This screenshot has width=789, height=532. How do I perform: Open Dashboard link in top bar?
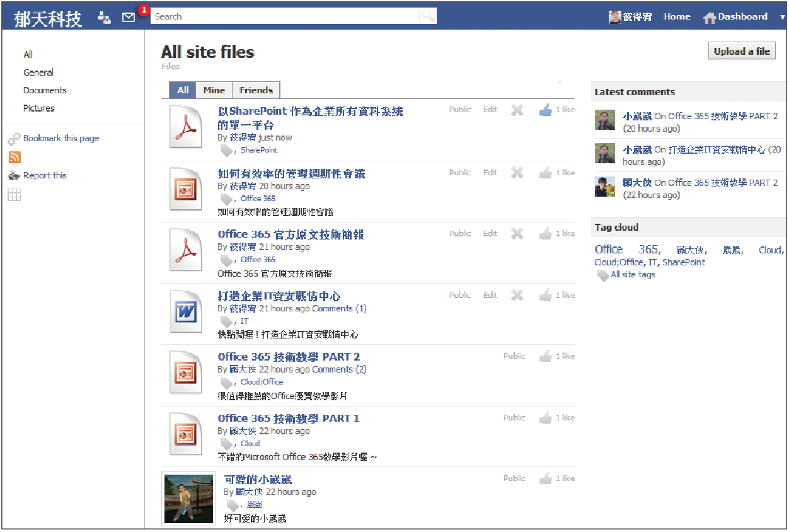coord(743,17)
